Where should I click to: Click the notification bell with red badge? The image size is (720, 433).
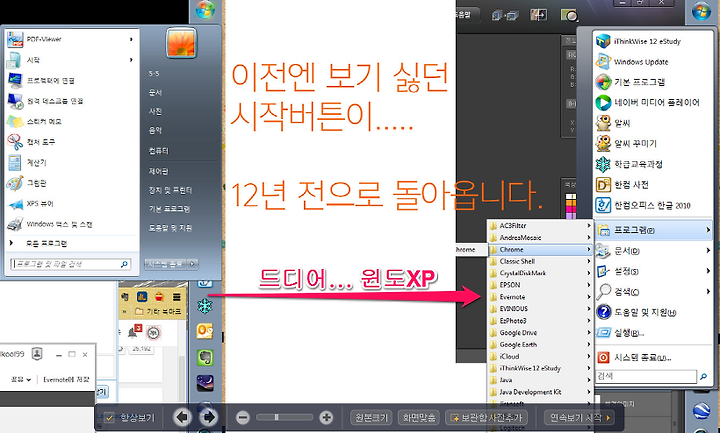point(135,332)
